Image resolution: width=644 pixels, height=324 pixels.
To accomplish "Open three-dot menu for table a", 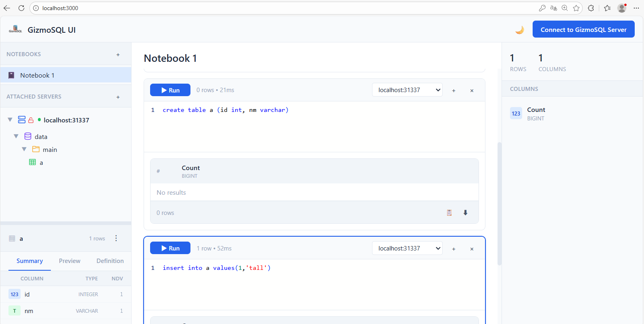I will pos(116,238).
